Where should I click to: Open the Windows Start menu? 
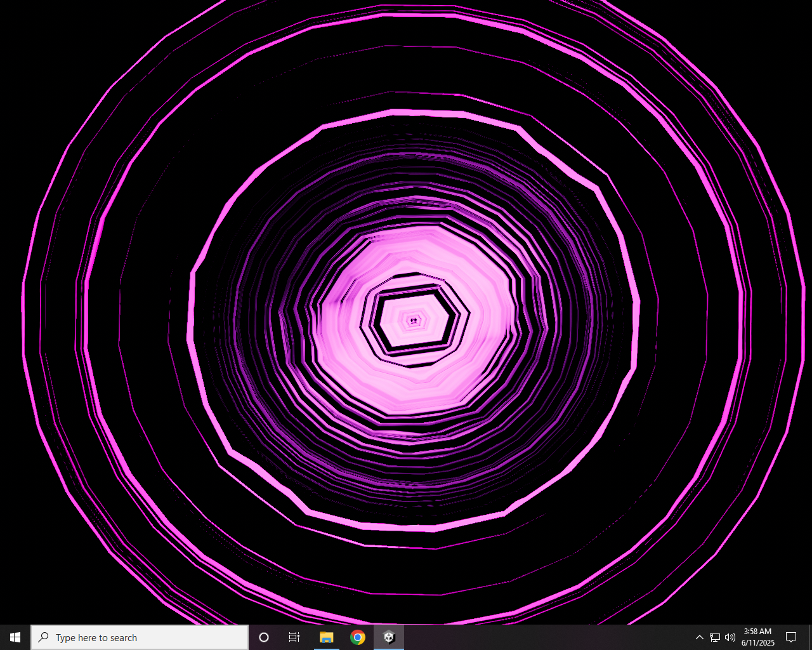click(x=15, y=637)
